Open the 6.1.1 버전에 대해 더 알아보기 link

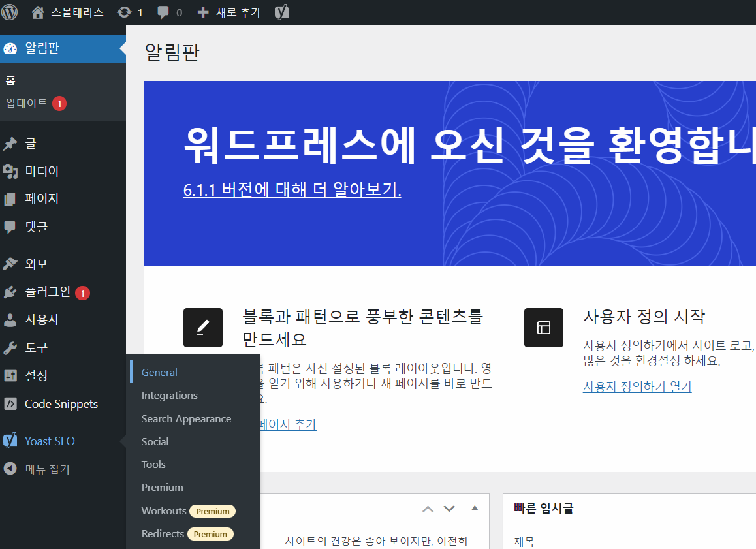click(x=292, y=190)
